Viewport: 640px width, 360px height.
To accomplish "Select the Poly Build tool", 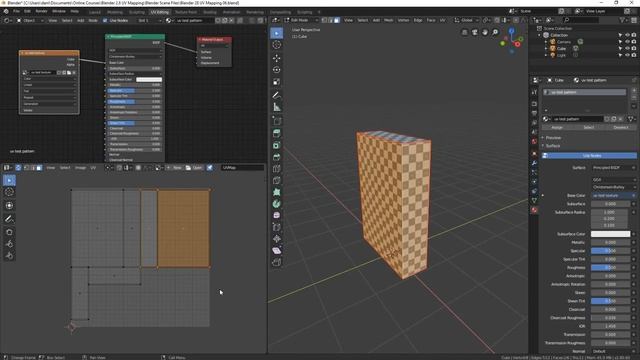I will point(277,192).
